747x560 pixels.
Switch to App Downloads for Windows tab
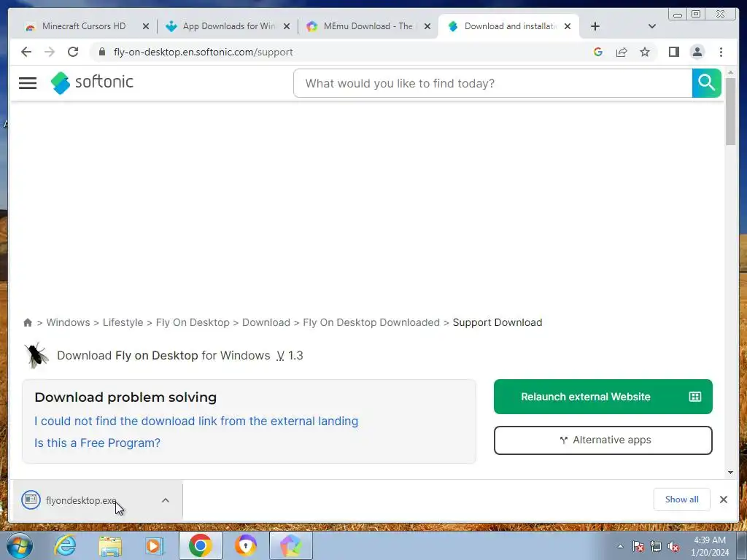(228, 26)
